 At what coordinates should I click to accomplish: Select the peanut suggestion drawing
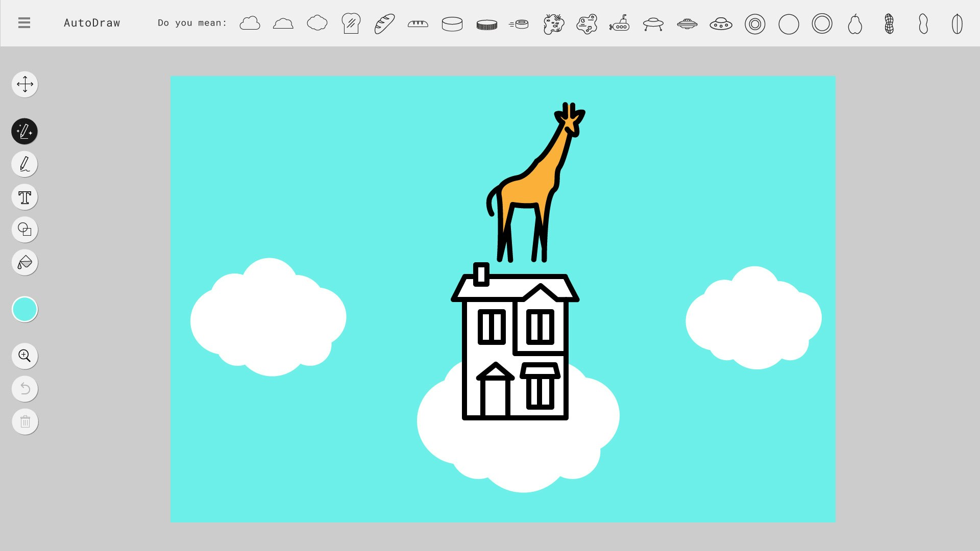[x=889, y=24]
